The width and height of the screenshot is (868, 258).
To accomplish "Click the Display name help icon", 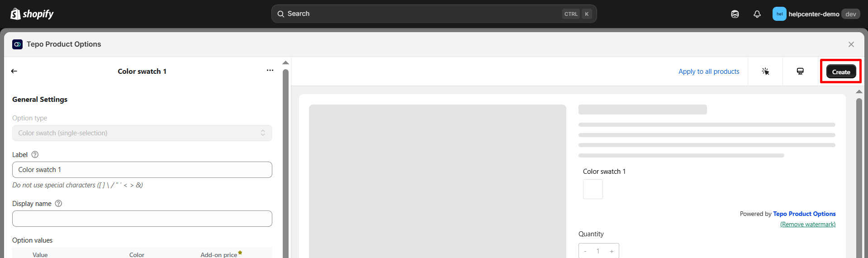I will [58, 204].
